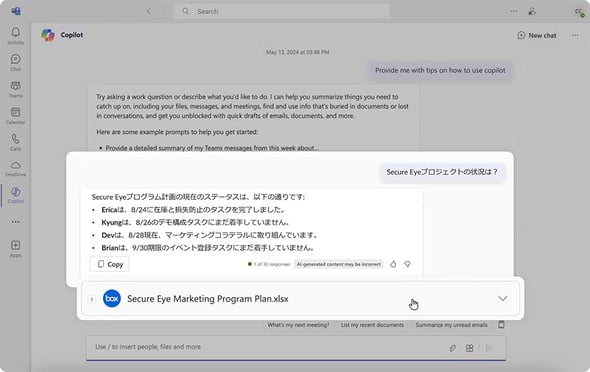Open plugins grid icon in compose box
Image resolution: width=590 pixels, height=372 pixels.
[x=469, y=348]
